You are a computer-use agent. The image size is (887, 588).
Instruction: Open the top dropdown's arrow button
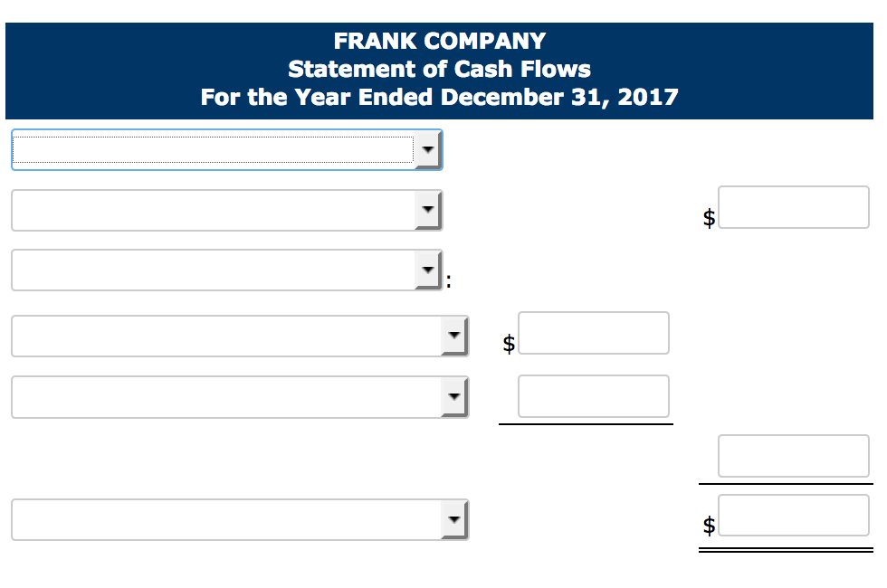(x=426, y=149)
